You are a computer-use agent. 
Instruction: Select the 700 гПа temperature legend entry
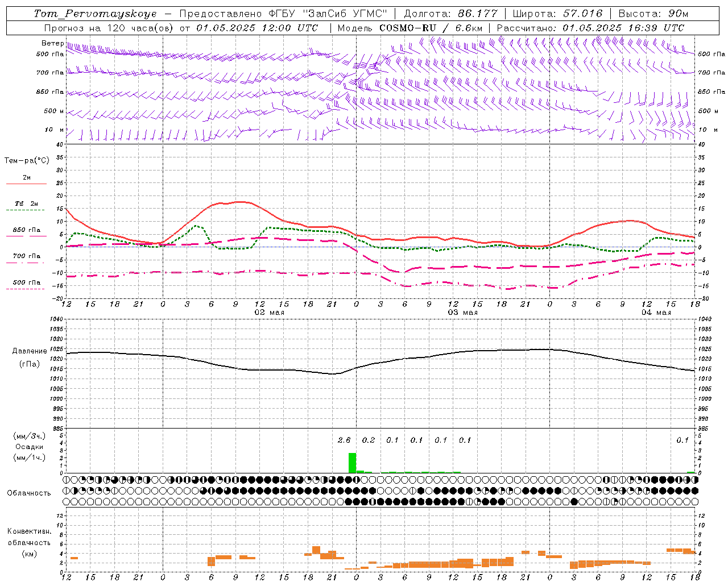(x=27, y=256)
